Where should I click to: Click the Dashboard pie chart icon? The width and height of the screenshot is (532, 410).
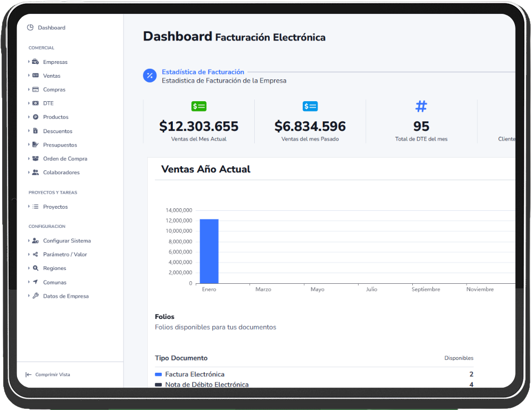tap(30, 28)
